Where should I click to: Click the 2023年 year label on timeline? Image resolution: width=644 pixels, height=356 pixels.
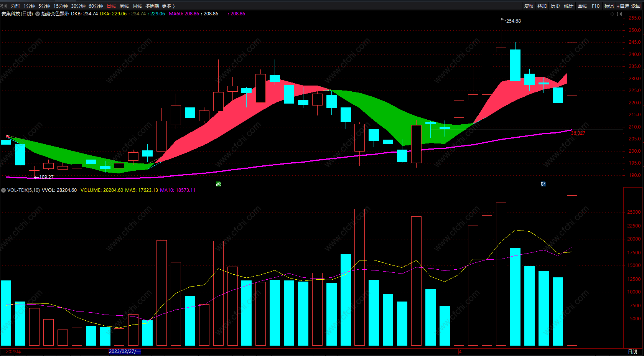[x=14, y=351]
